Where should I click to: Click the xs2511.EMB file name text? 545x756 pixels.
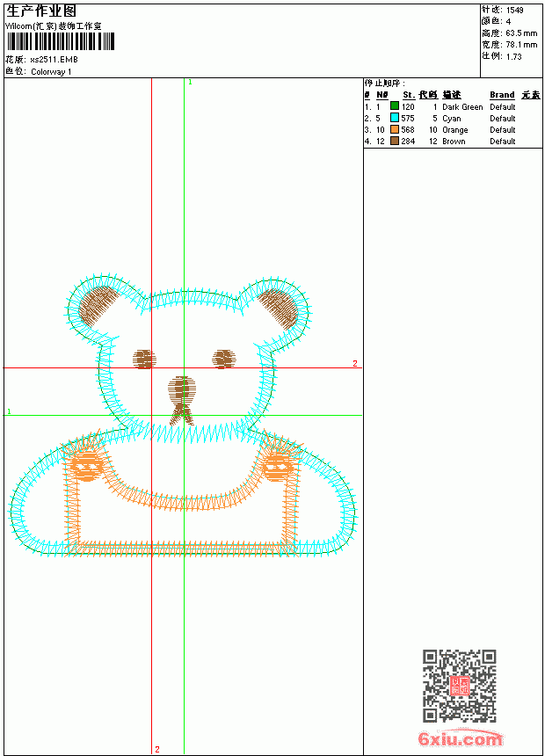point(54,60)
